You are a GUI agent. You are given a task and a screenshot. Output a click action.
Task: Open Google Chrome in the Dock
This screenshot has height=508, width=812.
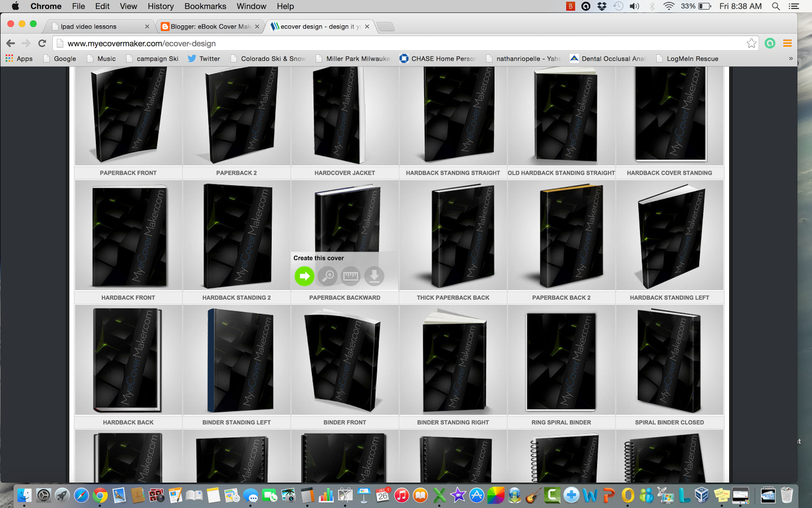pos(100,495)
